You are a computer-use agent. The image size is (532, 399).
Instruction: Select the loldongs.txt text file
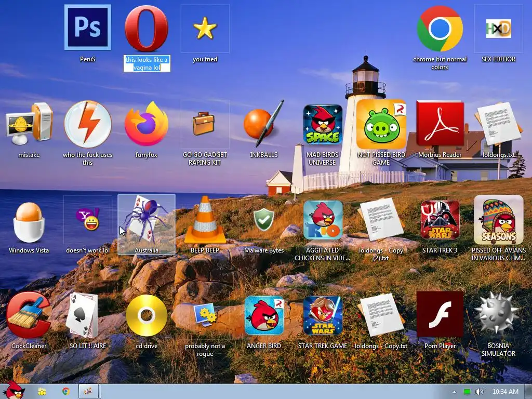click(x=498, y=124)
